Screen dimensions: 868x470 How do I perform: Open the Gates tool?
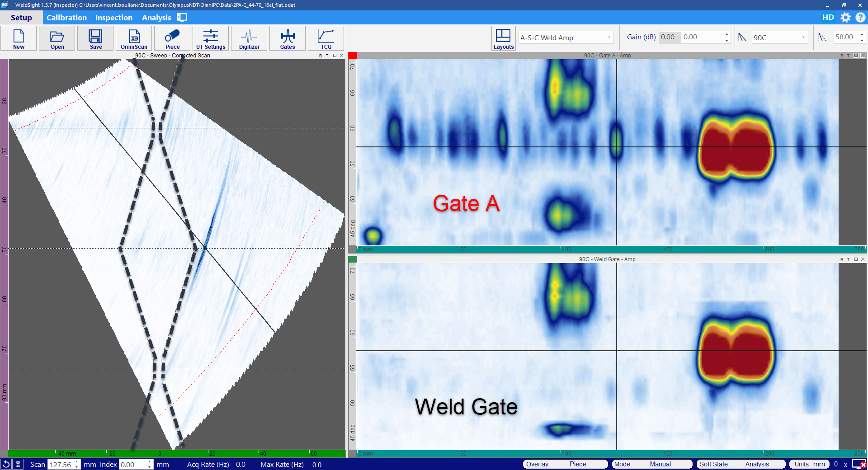288,38
